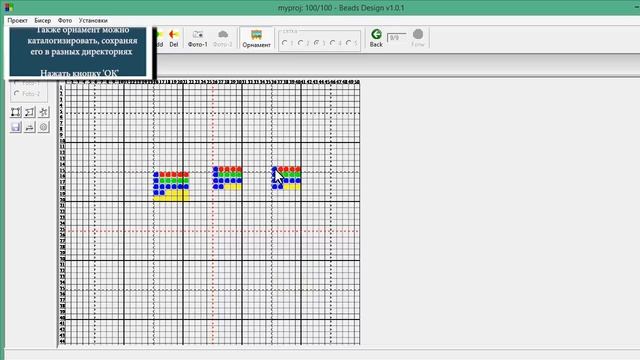This screenshot has width=640, height=360.
Task: Click the rectangle selection tool icon
Action: pos(16,112)
